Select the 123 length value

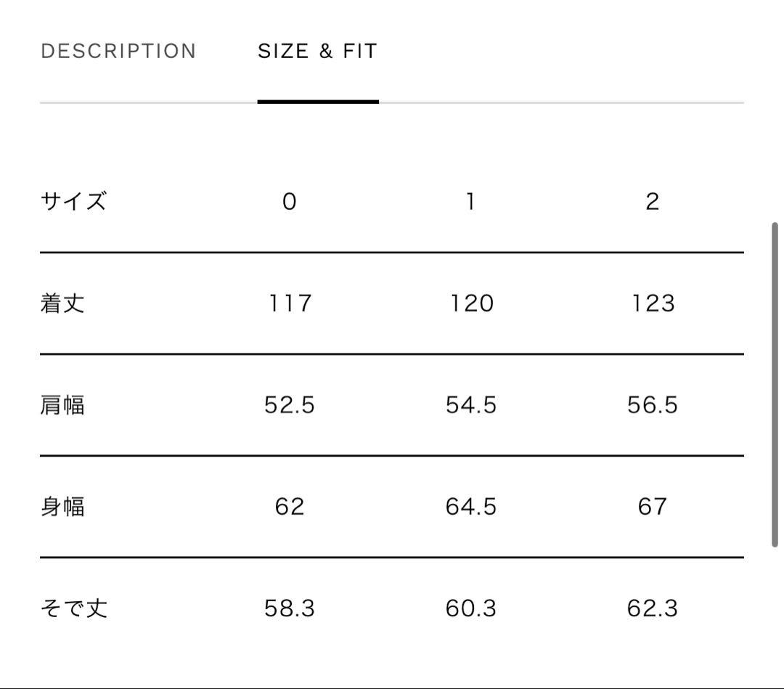click(652, 303)
